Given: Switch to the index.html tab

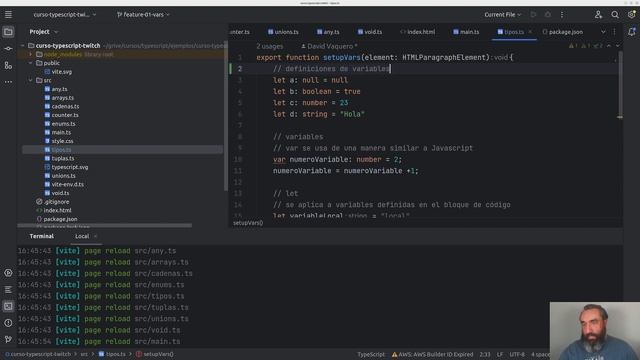Looking at the screenshot, I should pos(418,32).
